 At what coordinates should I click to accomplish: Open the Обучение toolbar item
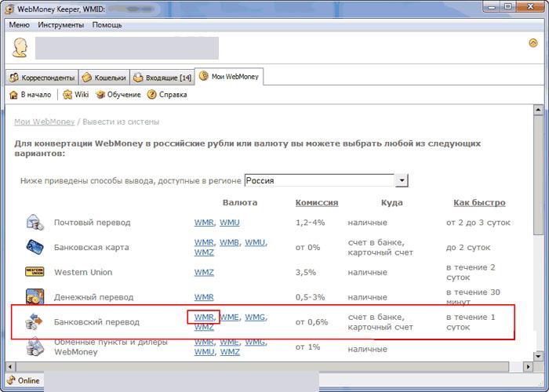click(118, 95)
